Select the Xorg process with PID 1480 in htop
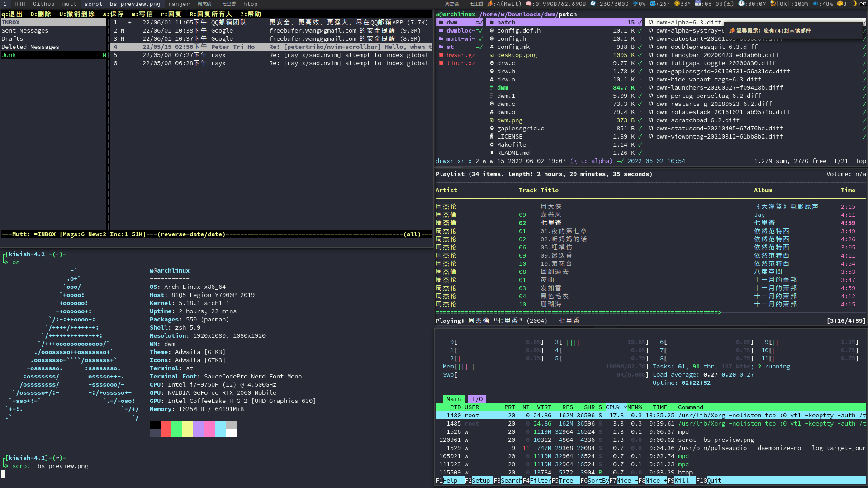868x488 pixels. coord(650,415)
